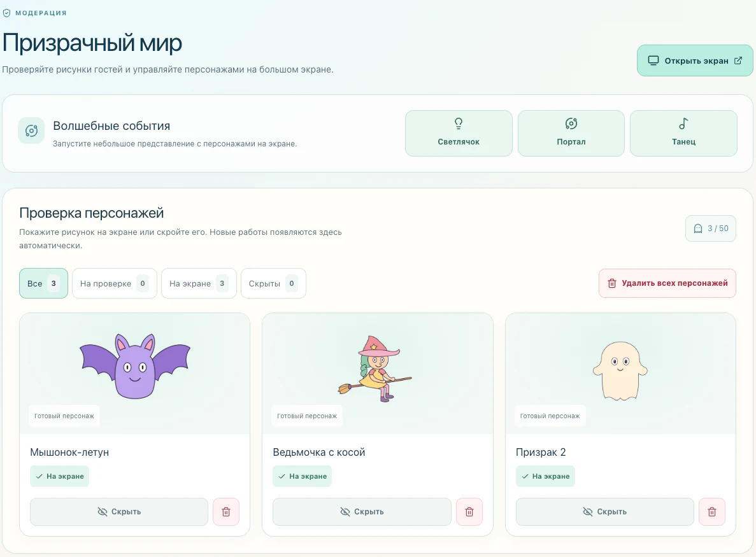Click the Волшебные события heading
The height and width of the screenshot is (557, 756).
pos(111,126)
